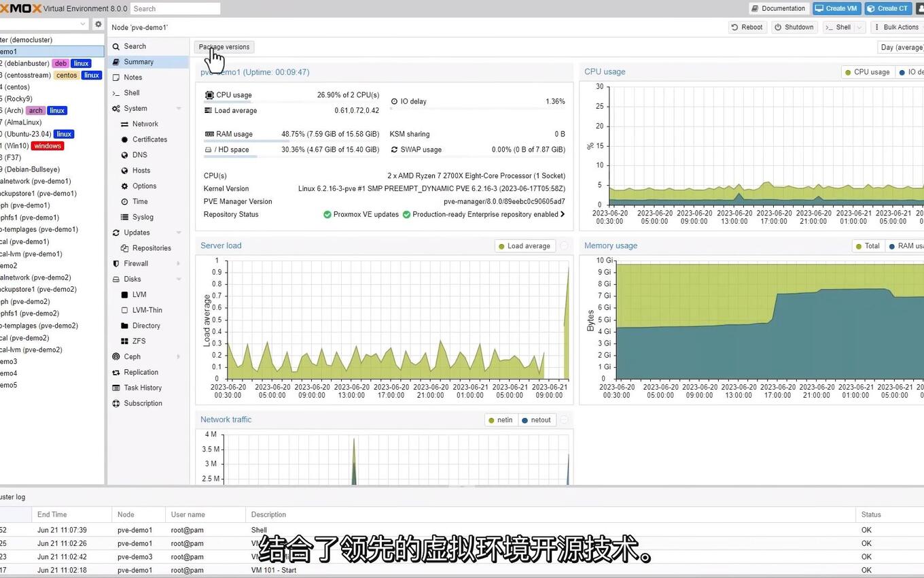This screenshot has width=924, height=578.
Task: Click the Options gear icon
Action: 125,186
